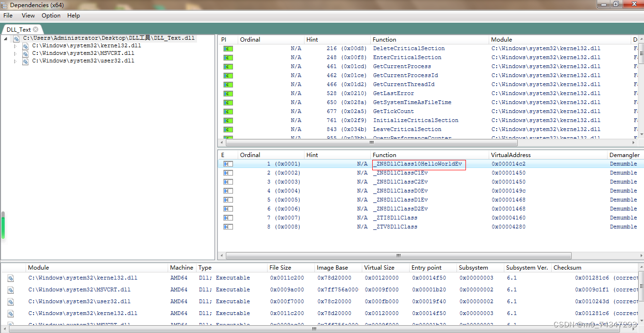Click the import icon for LeaveCriticalSection
The width and height of the screenshot is (644, 333).
coord(228,130)
